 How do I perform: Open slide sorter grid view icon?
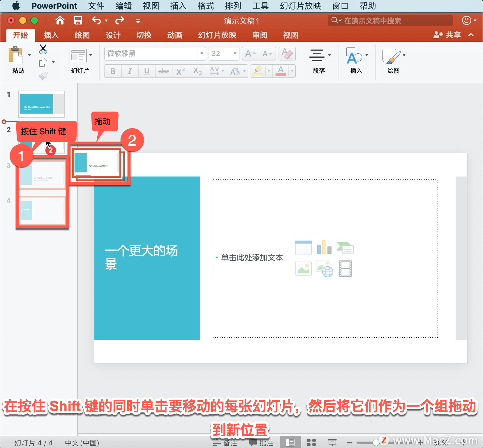311,442
